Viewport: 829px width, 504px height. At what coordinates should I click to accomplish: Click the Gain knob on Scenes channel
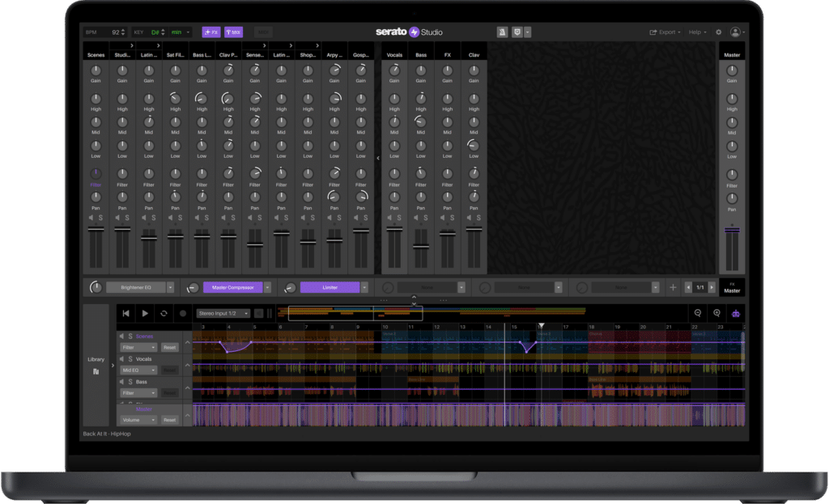click(x=96, y=70)
